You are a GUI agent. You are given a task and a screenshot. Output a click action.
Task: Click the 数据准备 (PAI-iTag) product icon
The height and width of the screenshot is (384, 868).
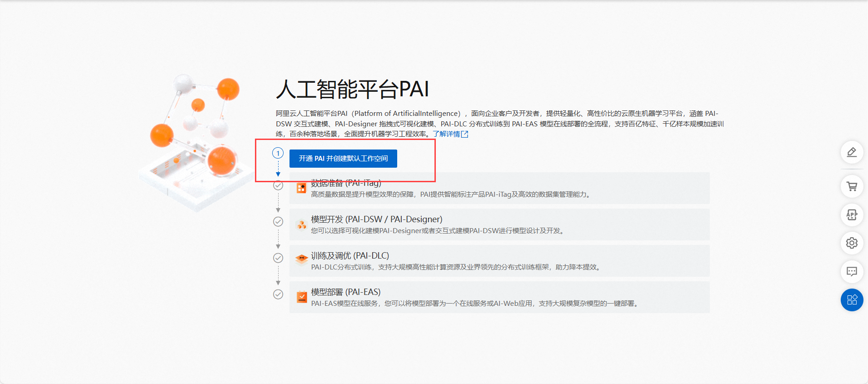click(x=301, y=188)
